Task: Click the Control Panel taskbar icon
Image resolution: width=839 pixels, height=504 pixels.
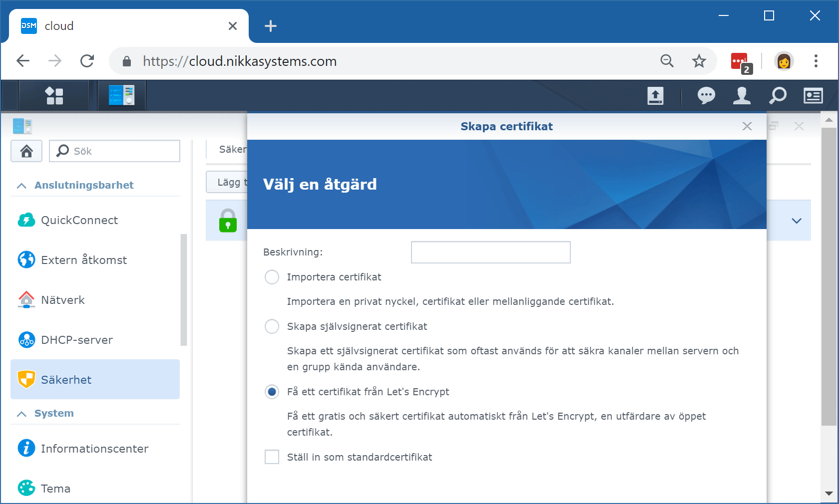Action: (x=122, y=95)
